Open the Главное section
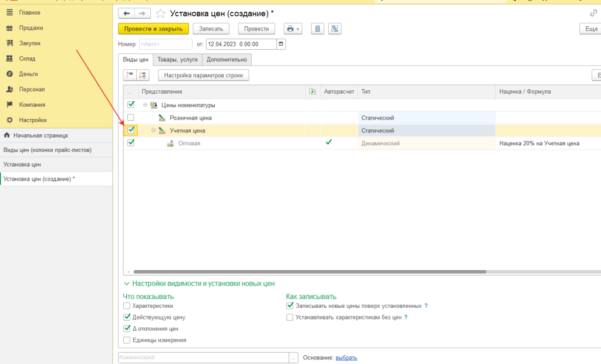Viewport: 601px width, 364px height. (x=29, y=13)
